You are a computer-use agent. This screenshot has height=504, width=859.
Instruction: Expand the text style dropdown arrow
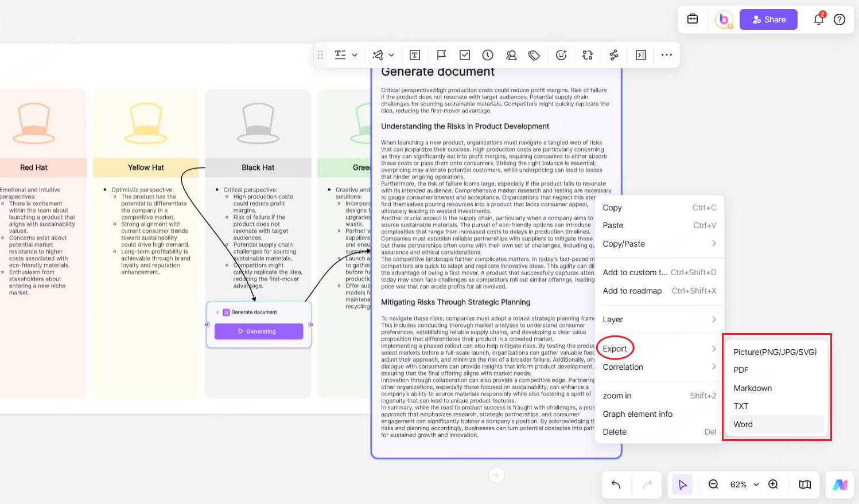355,55
